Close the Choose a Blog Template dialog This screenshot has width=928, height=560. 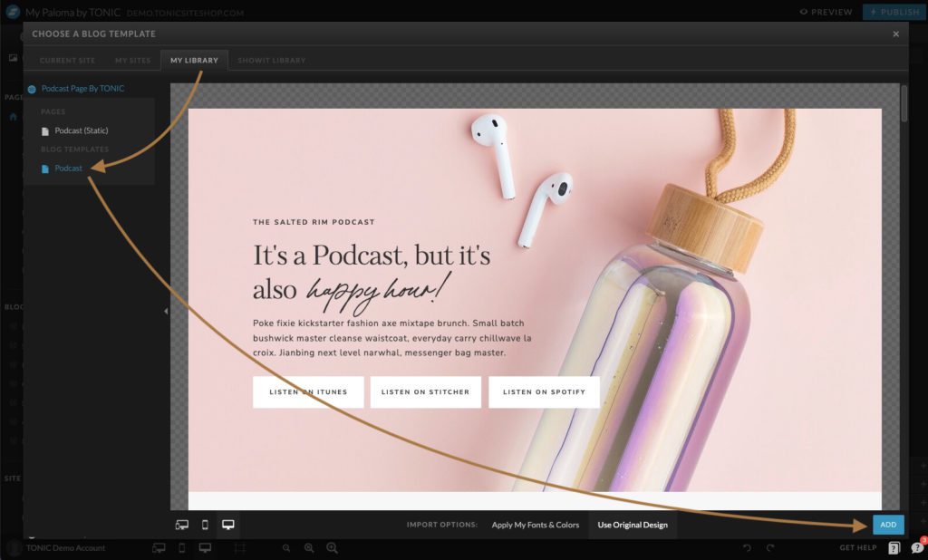896,34
